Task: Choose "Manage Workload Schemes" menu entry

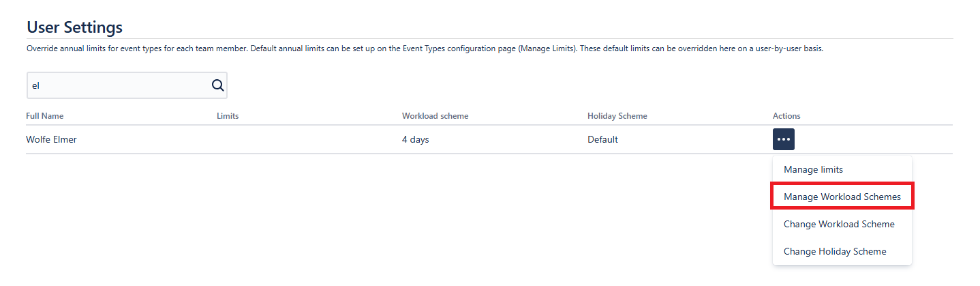Action: click(842, 197)
